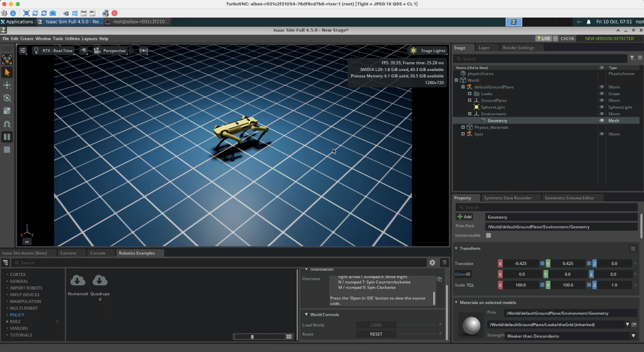The image size is (644, 352).
Task: Open the Create menu
Action: (27, 39)
